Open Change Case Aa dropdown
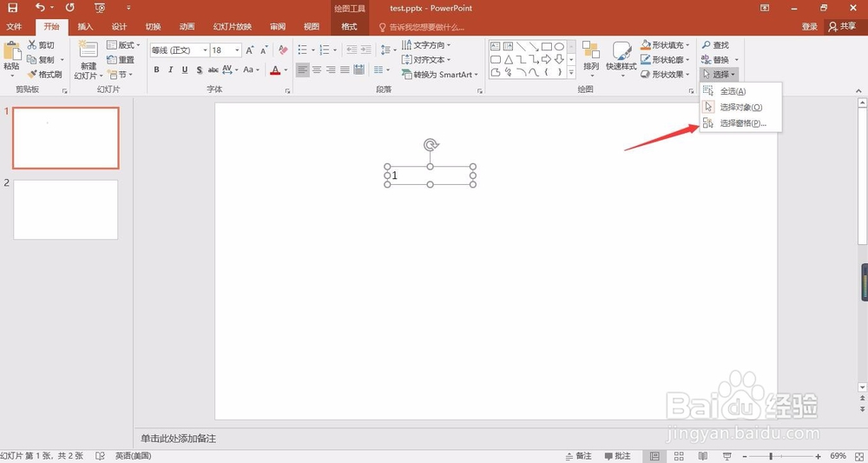This screenshot has height=463, width=868. (x=251, y=69)
